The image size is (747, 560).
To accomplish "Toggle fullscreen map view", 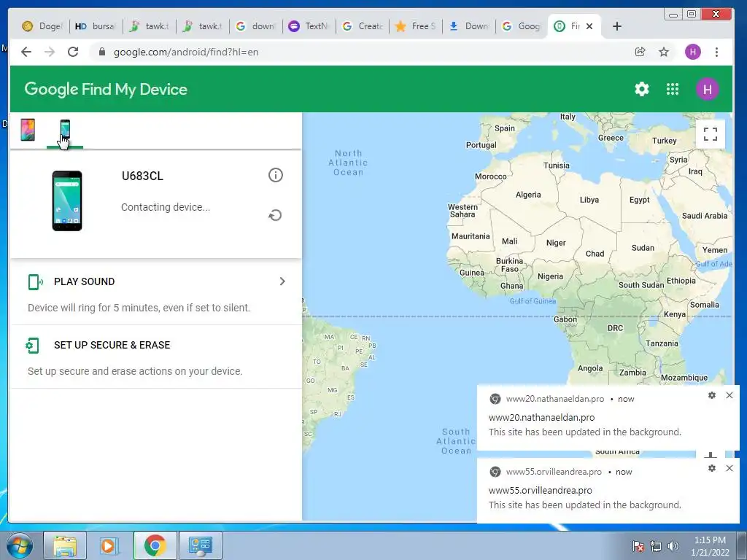I will [711, 134].
